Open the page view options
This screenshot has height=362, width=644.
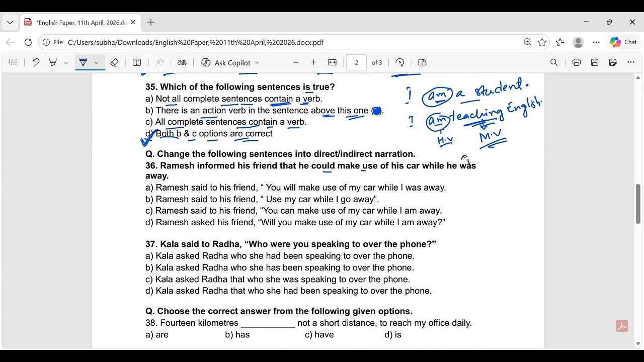(x=422, y=62)
